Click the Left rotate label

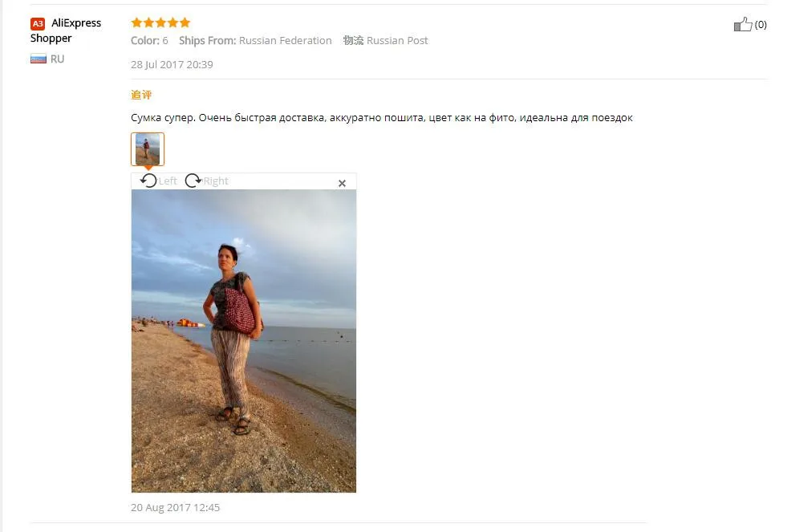(168, 181)
